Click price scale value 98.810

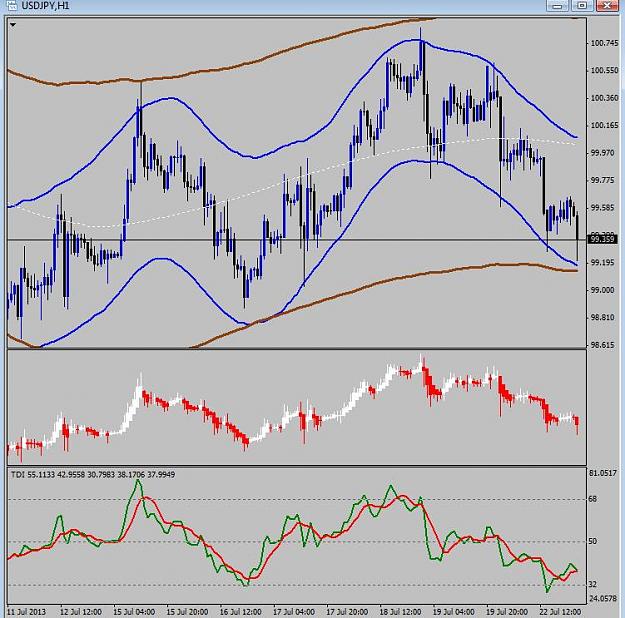tap(602, 317)
